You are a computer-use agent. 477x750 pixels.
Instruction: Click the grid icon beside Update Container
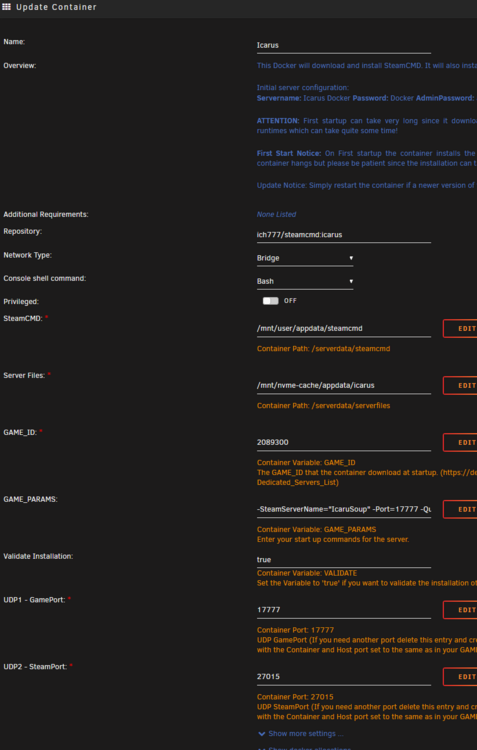6,7
